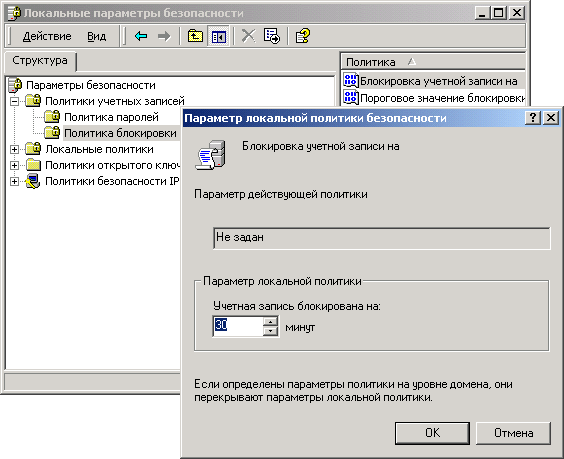Expand the Локальные политики tree node
Image resolution: width=564 pixels, height=459 pixels.
point(14,149)
